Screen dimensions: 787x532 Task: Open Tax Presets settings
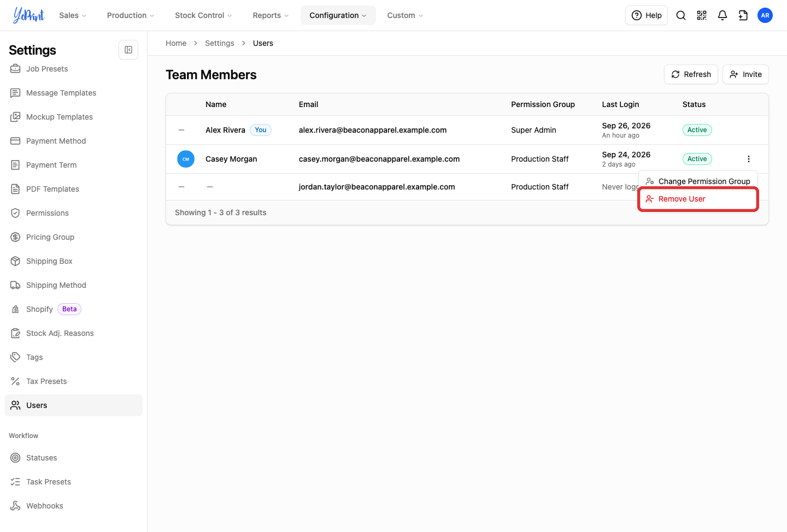click(x=73, y=381)
